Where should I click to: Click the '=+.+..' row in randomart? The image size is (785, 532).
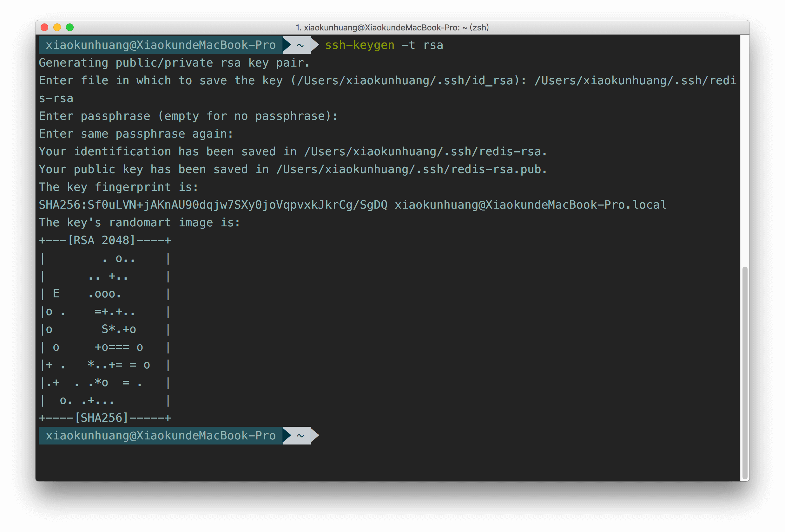[x=115, y=312]
